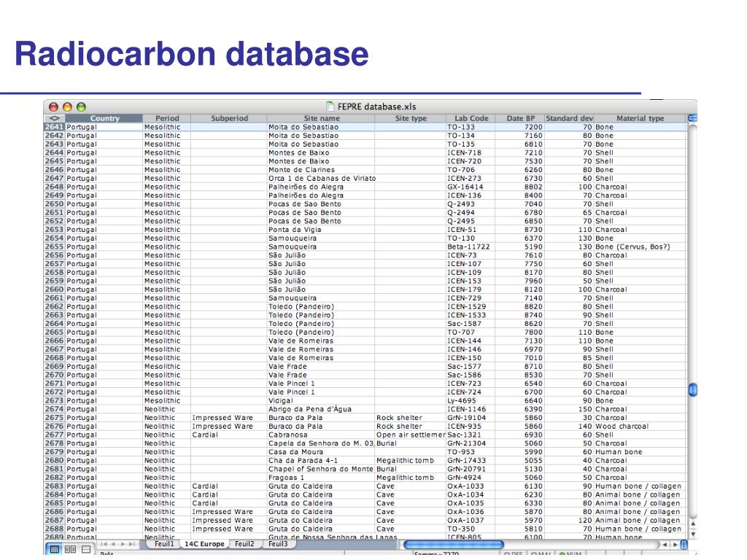Select the 'Wood charcoal' cell
This screenshot has width=747, height=560.
640,426
